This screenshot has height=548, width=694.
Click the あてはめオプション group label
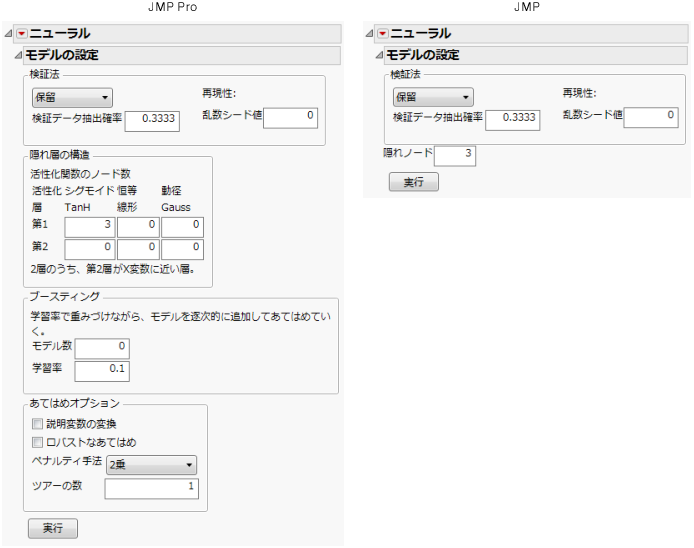tap(74, 403)
